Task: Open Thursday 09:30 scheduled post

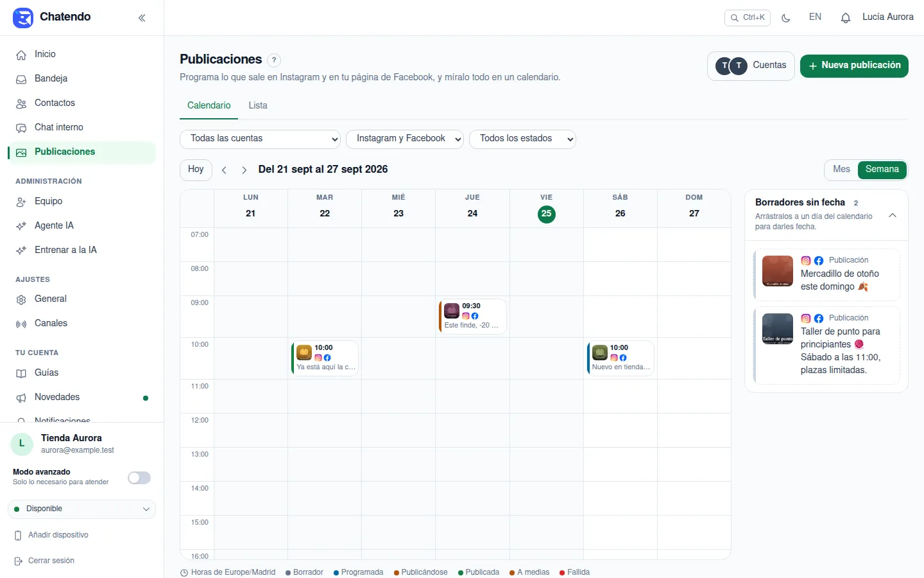Action: click(472, 317)
